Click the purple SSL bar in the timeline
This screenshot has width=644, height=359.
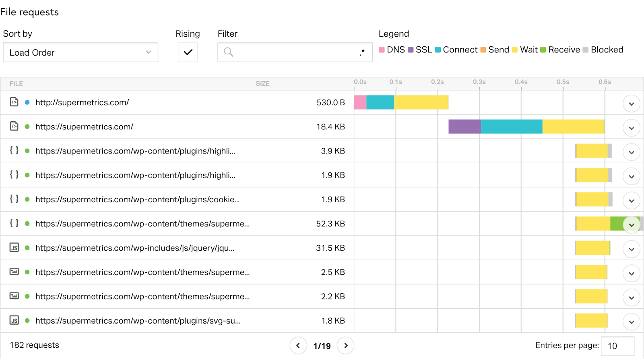pos(464,127)
